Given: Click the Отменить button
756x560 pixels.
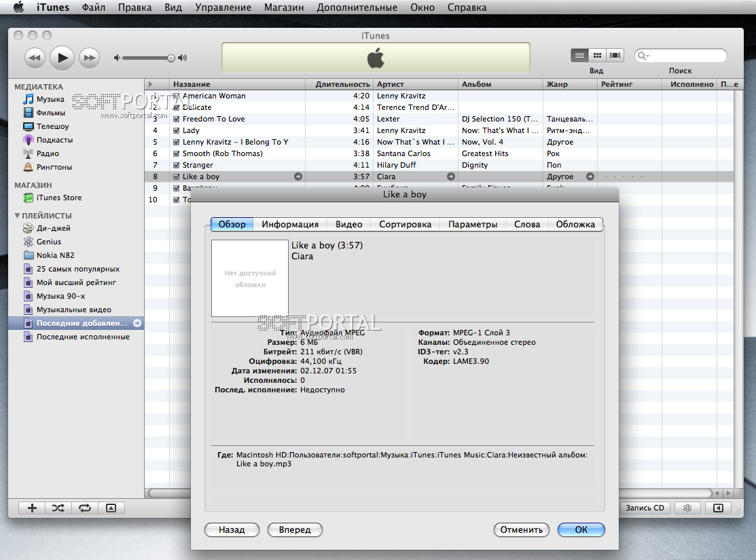Looking at the screenshot, I should (x=521, y=529).
